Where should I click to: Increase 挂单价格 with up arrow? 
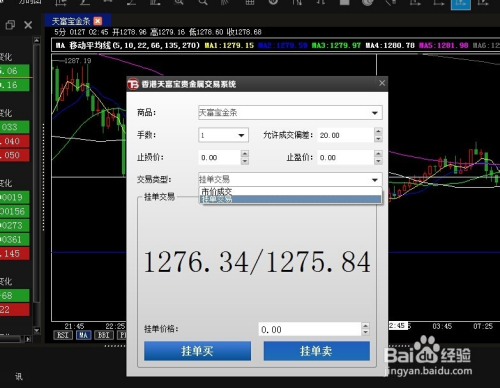[366, 326]
